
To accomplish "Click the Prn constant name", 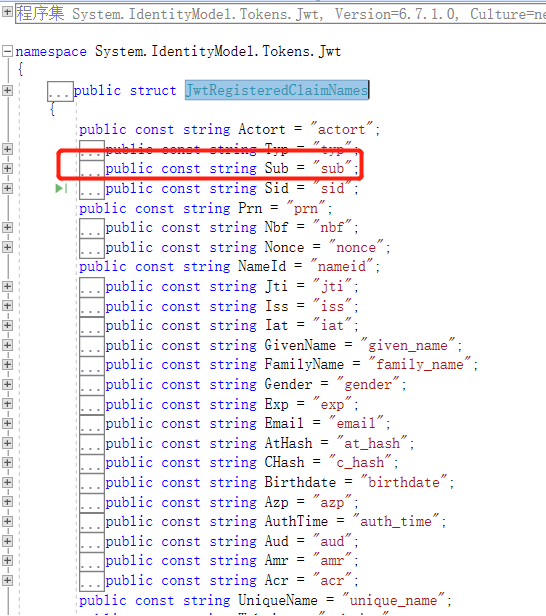I will point(250,208).
